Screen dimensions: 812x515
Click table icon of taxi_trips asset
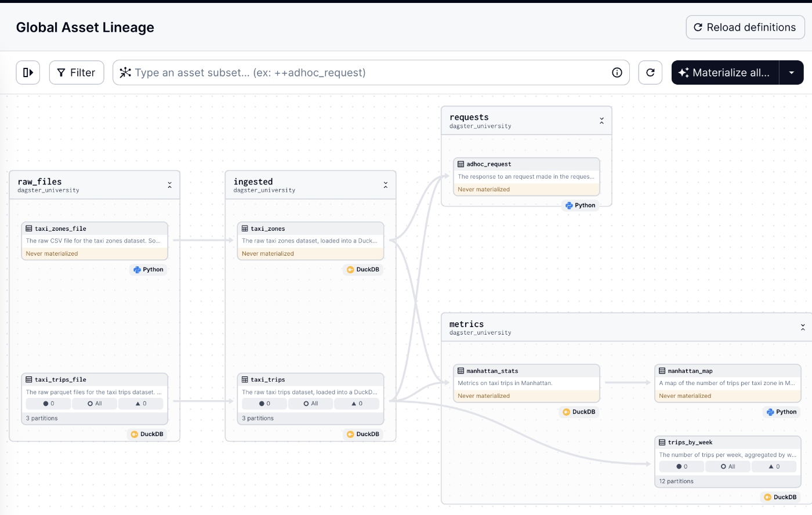tap(245, 380)
